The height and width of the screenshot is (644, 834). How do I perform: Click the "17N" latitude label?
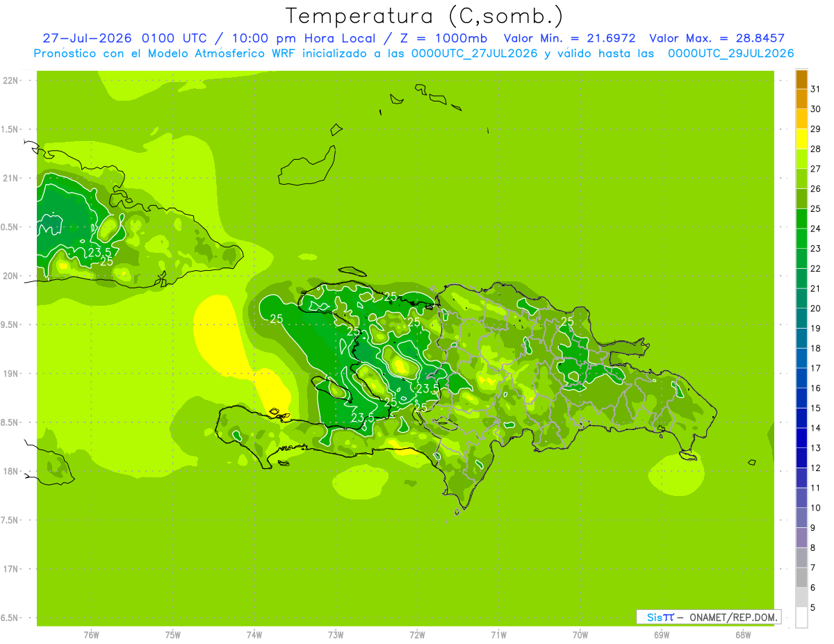(x=10, y=569)
